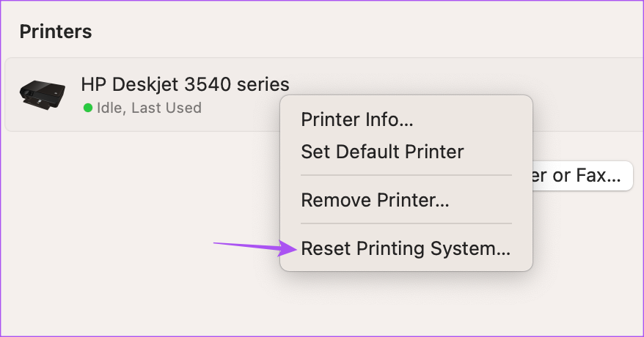
Task: Click the separator line above Reset Printing System…
Action: click(406, 223)
